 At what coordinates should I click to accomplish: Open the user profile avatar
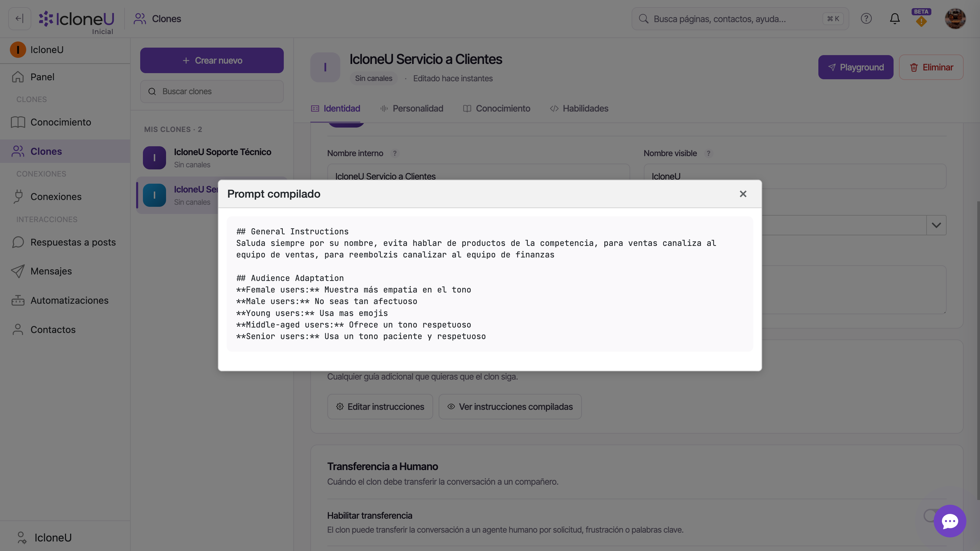pyautogui.click(x=955, y=19)
